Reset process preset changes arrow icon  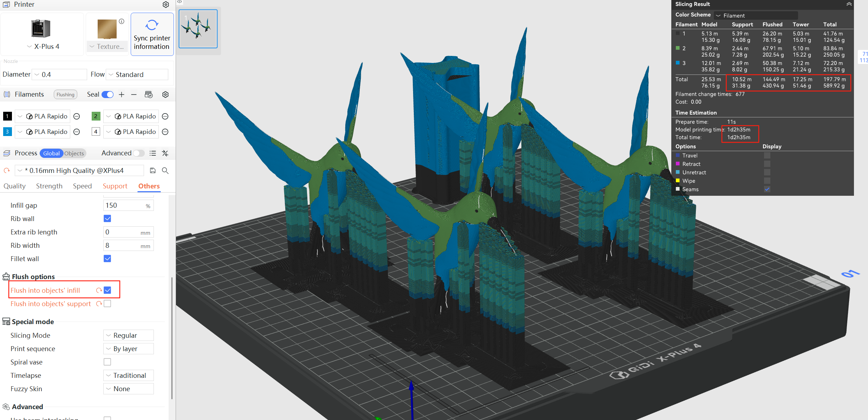(7, 170)
